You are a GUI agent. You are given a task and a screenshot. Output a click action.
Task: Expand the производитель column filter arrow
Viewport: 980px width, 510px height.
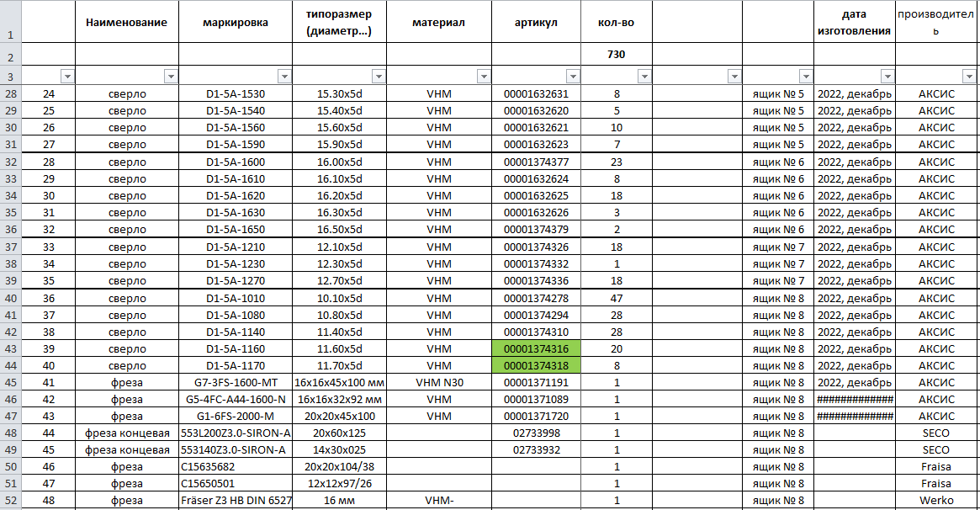(x=971, y=77)
